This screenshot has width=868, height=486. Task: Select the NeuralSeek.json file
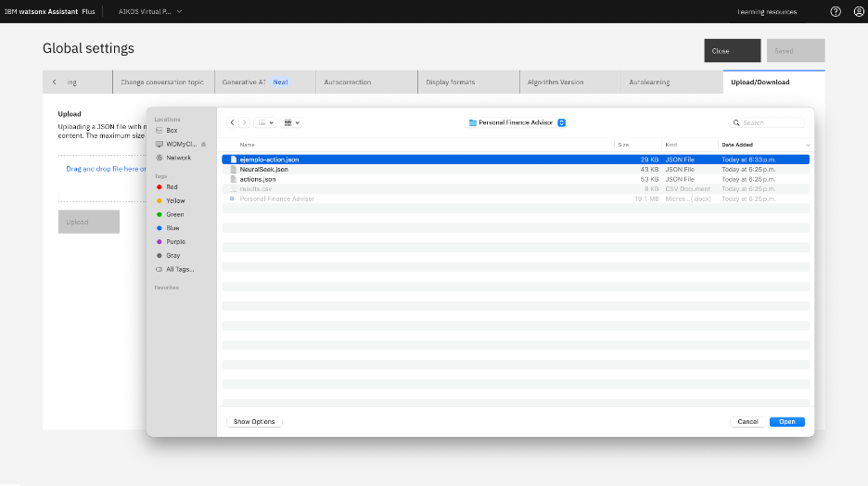[263, 169]
